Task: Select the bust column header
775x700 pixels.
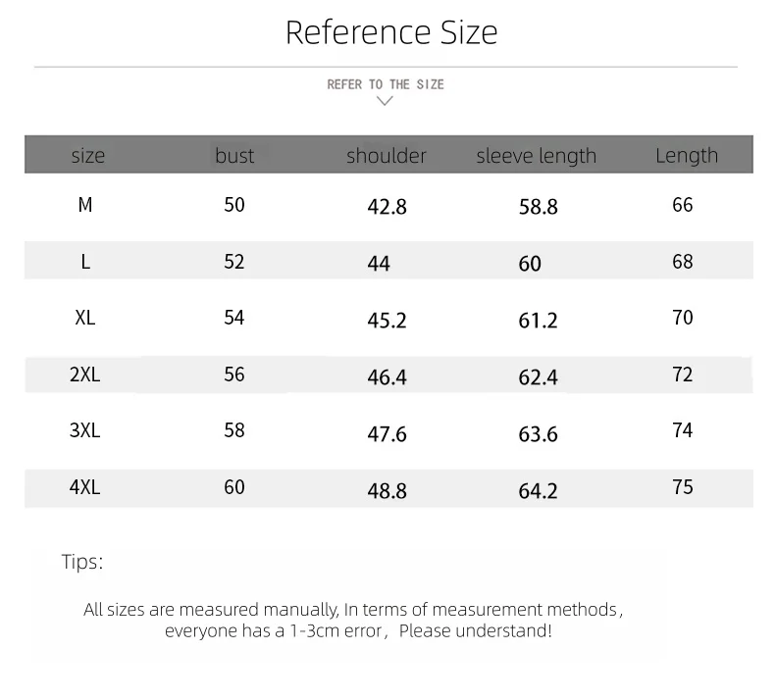Action: pos(234,156)
